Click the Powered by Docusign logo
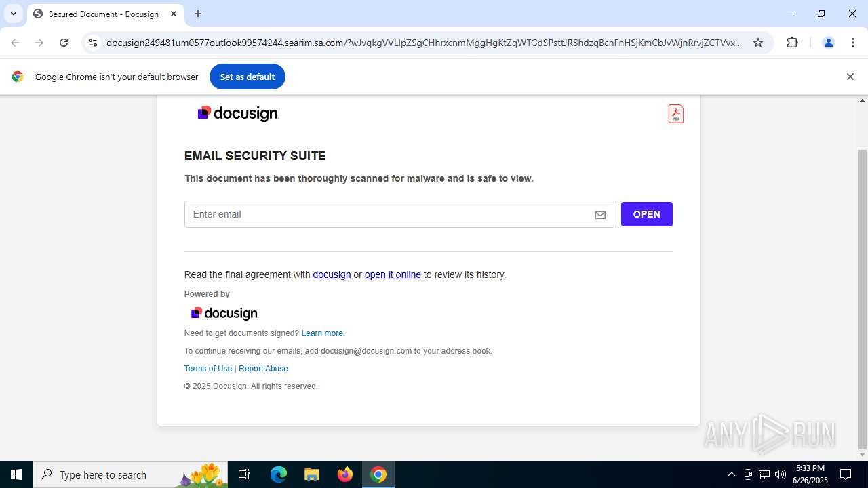This screenshot has height=488, width=868. pyautogui.click(x=224, y=313)
